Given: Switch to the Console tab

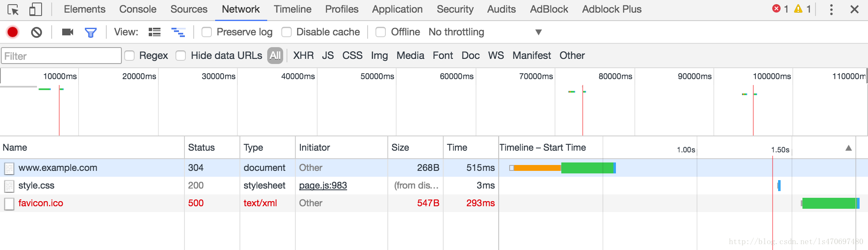Looking at the screenshot, I should pos(138,9).
